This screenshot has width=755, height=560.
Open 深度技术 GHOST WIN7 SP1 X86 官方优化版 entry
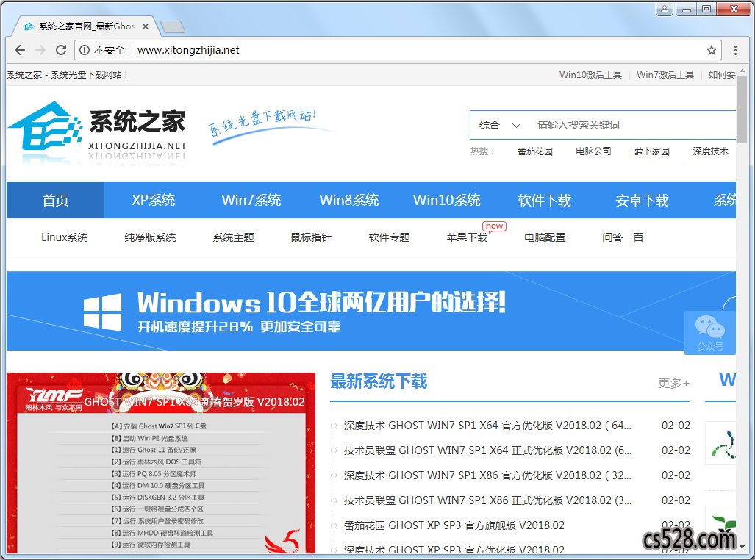[x=487, y=475]
